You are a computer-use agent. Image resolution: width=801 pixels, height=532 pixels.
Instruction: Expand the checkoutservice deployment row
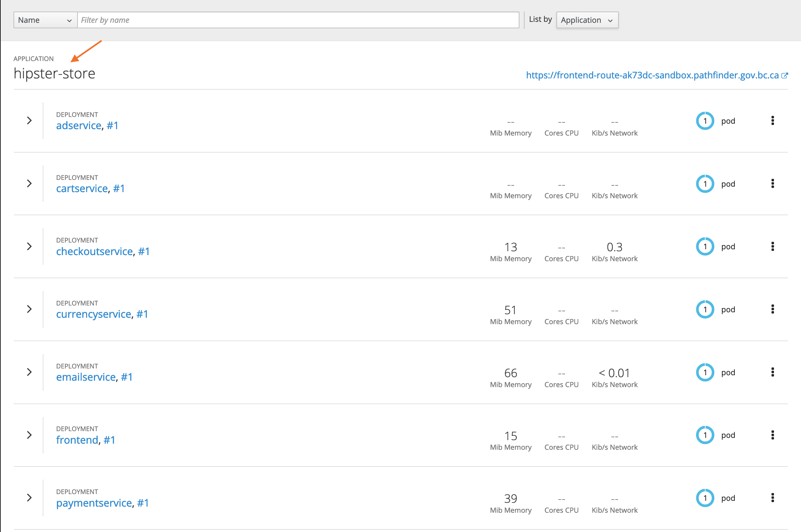click(x=29, y=246)
